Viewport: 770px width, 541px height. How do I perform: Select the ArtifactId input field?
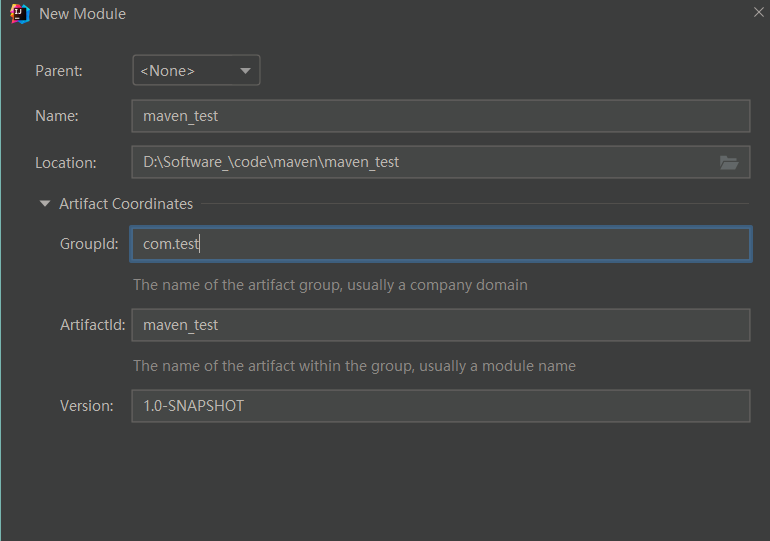pos(440,325)
